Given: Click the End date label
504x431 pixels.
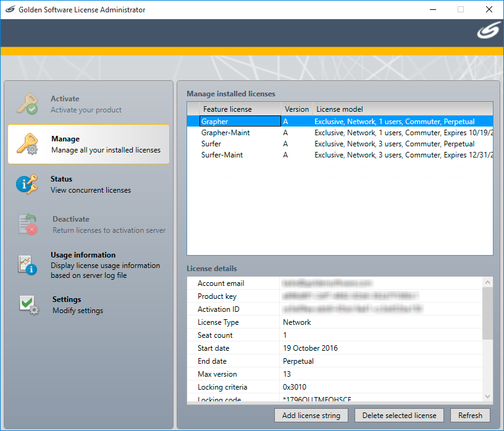Looking at the screenshot, I should pos(212,361).
